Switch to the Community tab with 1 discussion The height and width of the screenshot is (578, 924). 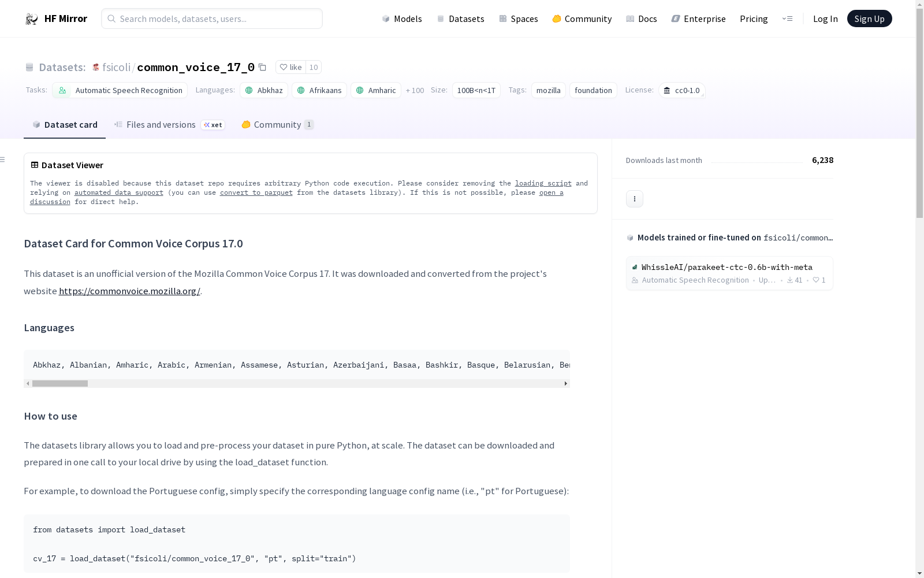tap(278, 125)
